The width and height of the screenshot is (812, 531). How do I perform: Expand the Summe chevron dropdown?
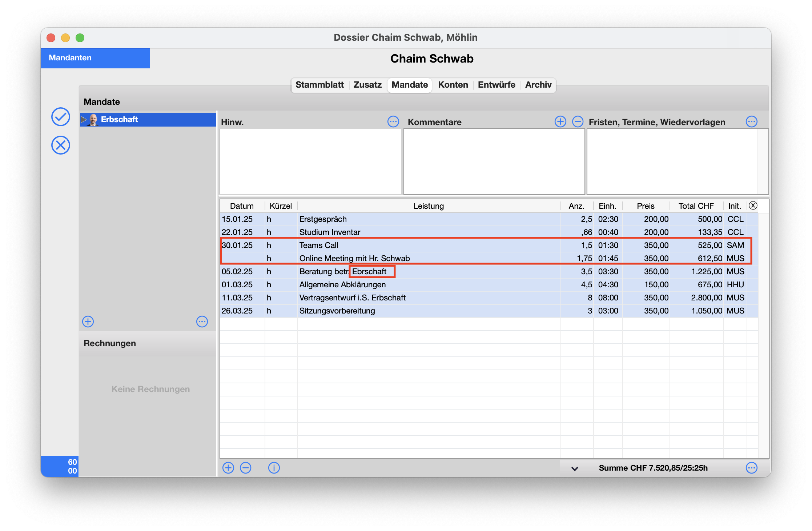pyautogui.click(x=575, y=468)
